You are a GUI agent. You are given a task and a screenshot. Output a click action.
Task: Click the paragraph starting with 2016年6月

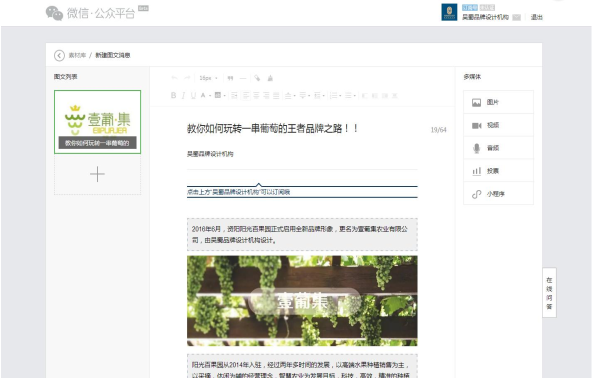click(x=302, y=234)
